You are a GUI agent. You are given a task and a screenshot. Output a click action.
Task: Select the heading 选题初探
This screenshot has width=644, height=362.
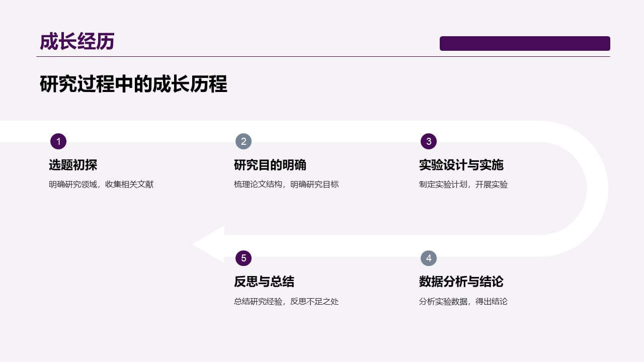tap(73, 165)
